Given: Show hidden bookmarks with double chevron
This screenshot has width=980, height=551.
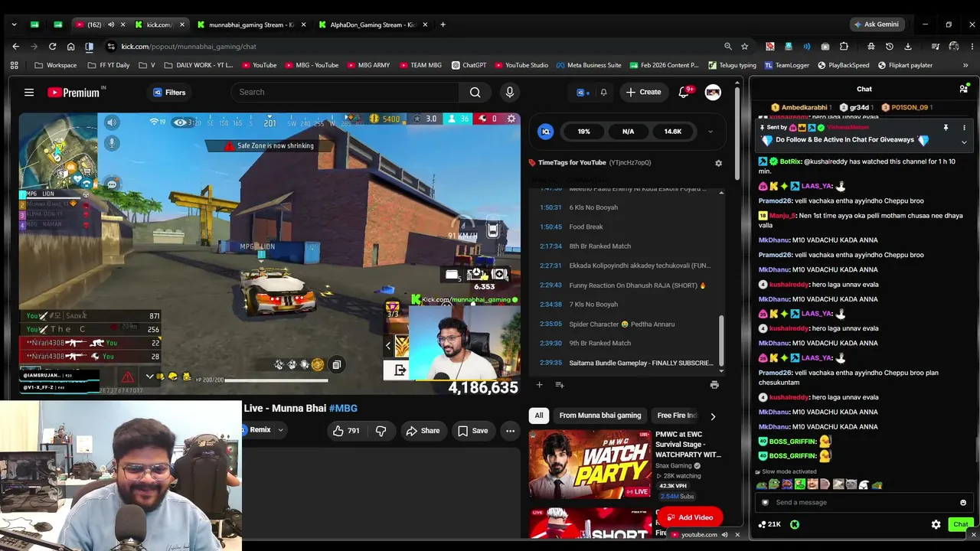Looking at the screenshot, I should pyautogui.click(x=965, y=65).
